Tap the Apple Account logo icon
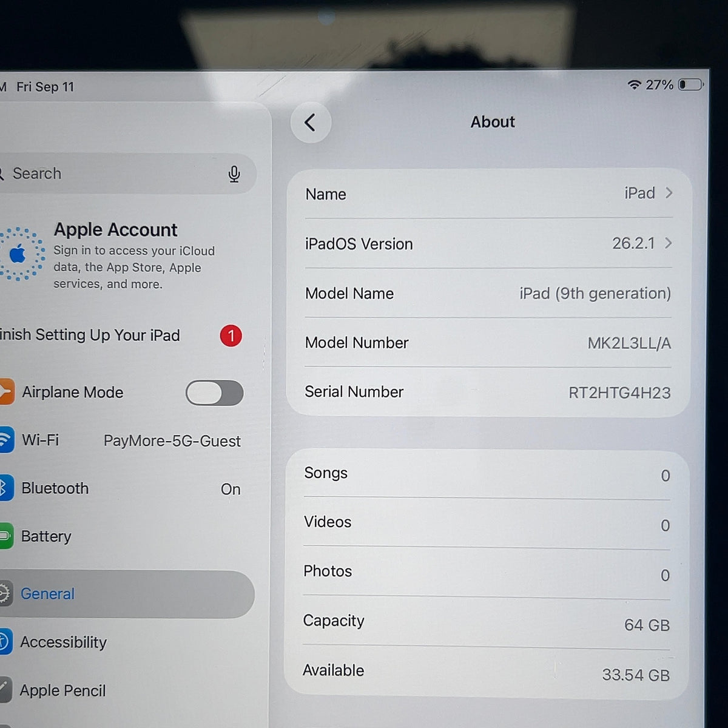Screen dimensions: 728x728 coord(19,254)
